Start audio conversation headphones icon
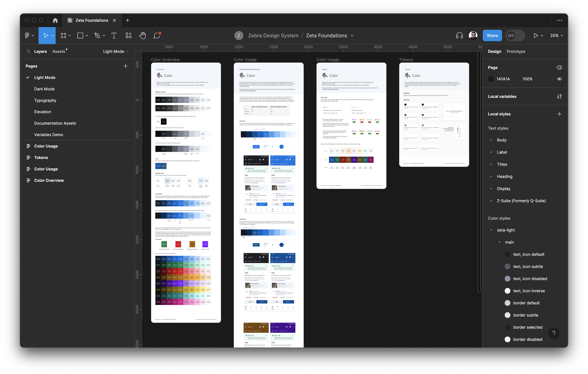This screenshot has height=374, width=588. (459, 36)
